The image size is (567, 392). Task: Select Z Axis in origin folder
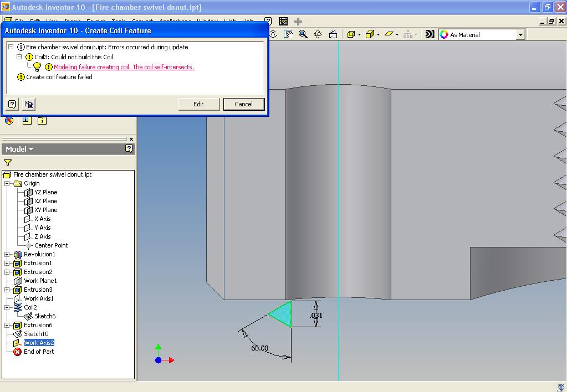click(42, 236)
